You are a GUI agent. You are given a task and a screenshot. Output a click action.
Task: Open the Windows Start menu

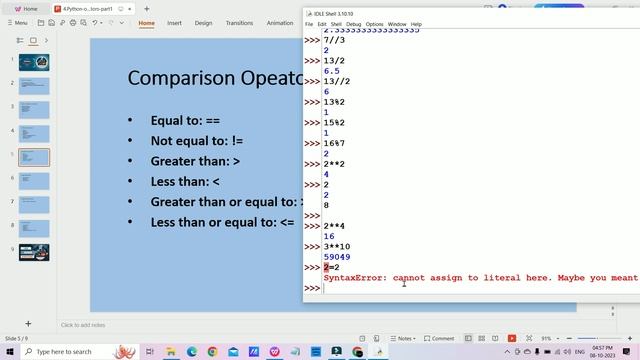pos(10,351)
